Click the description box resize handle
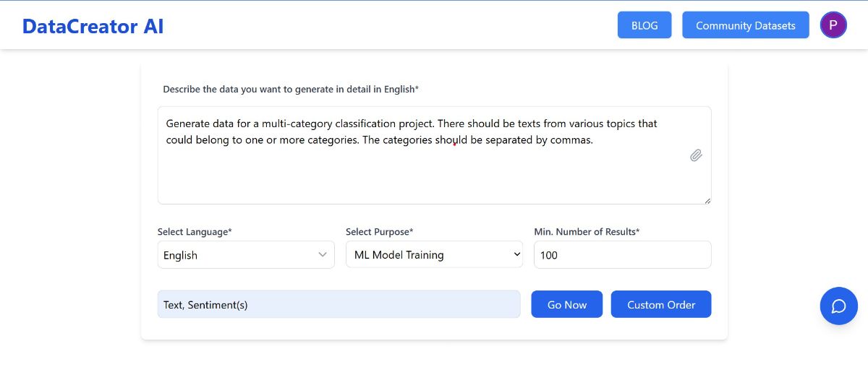Image resolution: width=868 pixels, height=375 pixels. coord(707,200)
